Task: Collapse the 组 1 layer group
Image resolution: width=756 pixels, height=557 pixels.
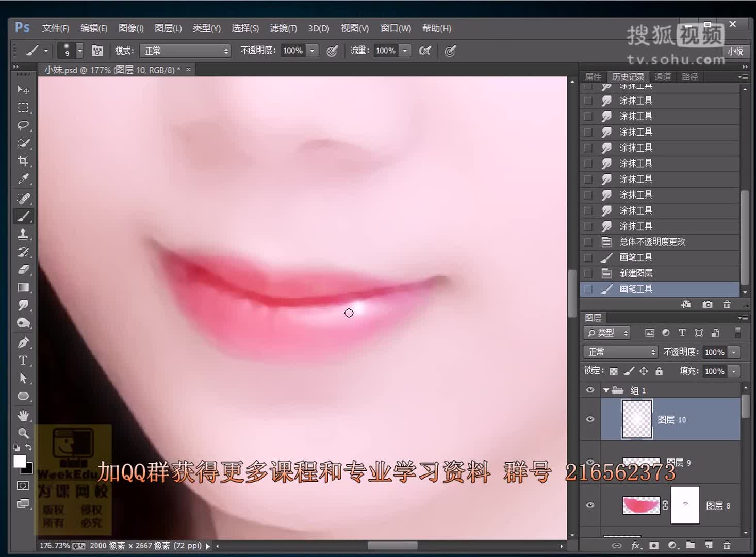Action: (606, 390)
